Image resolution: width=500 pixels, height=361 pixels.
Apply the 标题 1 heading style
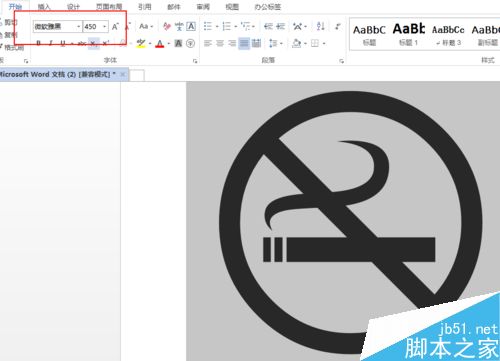[x=409, y=35]
